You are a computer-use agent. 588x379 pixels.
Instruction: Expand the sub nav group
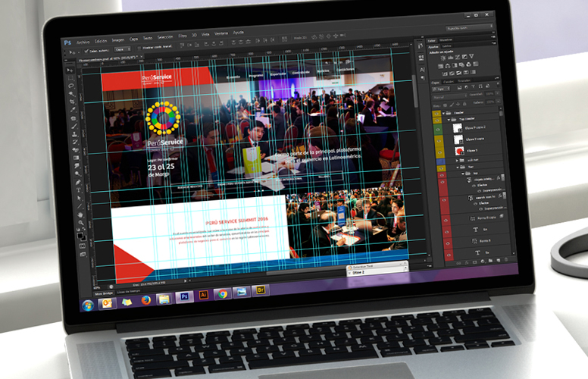point(457,160)
